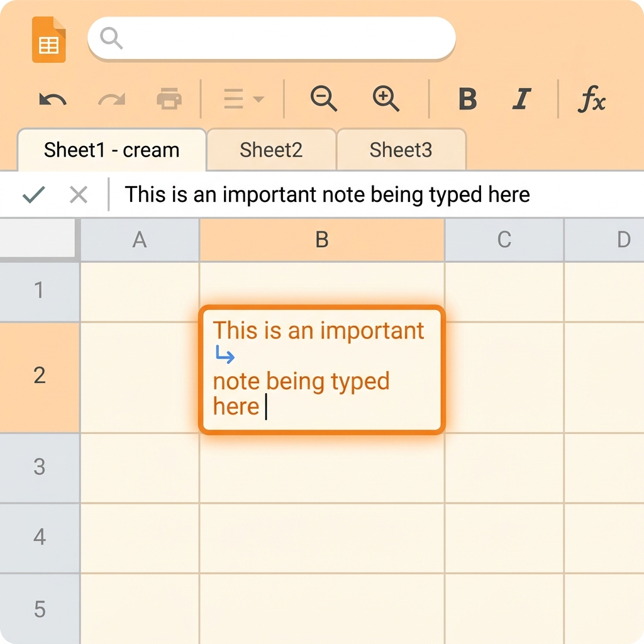Undo the last action
Screen dimensions: 644x644
click(53, 99)
